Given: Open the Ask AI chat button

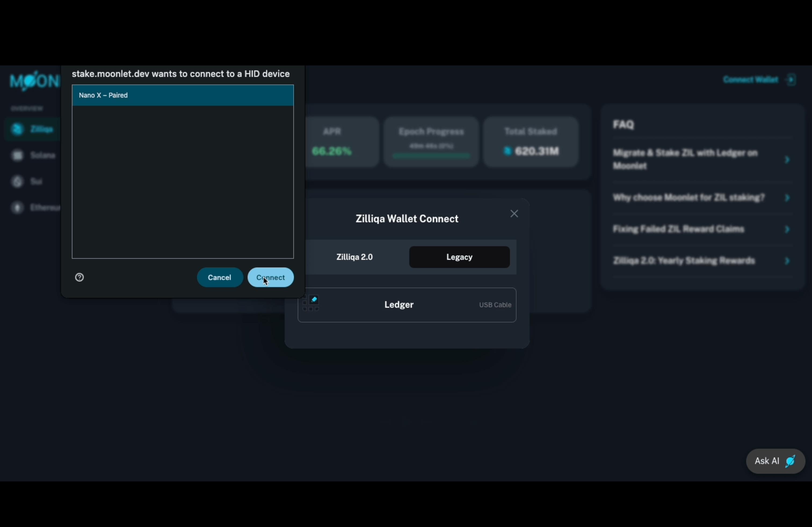Looking at the screenshot, I should pyautogui.click(x=775, y=461).
